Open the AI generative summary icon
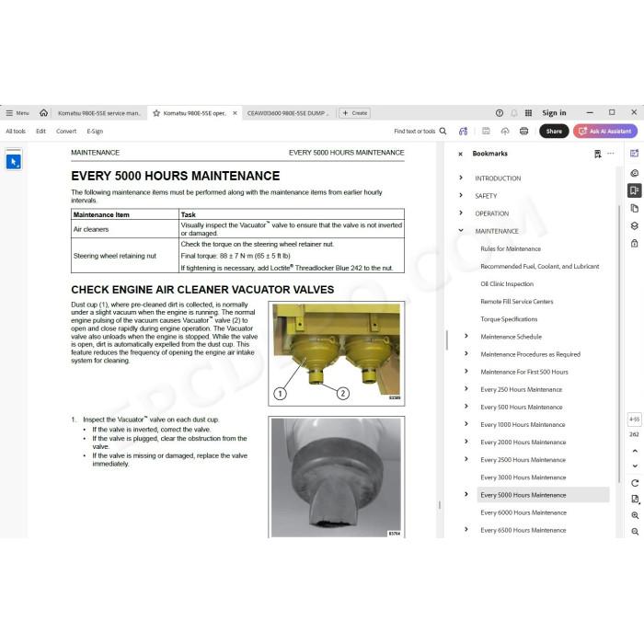This screenshot has height=644, width=644. point(464,131)
